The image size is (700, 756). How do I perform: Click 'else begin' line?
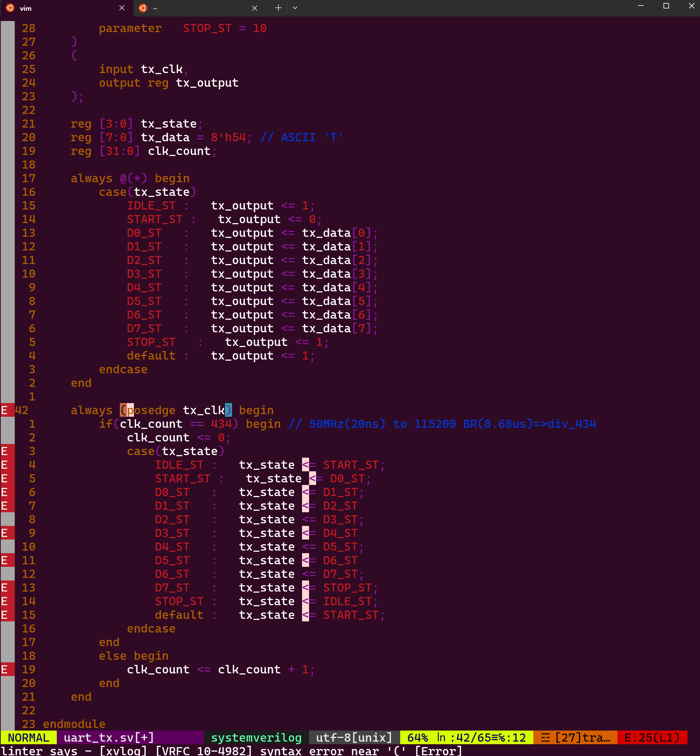(134, 656)
